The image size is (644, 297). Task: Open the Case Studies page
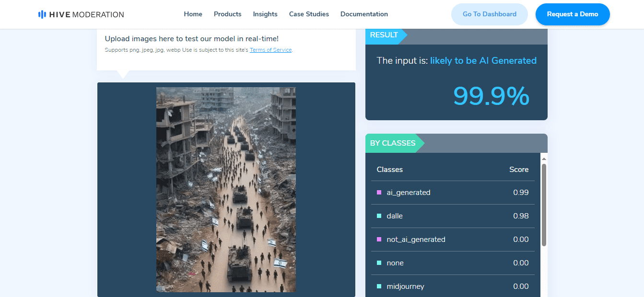[309, 14]
